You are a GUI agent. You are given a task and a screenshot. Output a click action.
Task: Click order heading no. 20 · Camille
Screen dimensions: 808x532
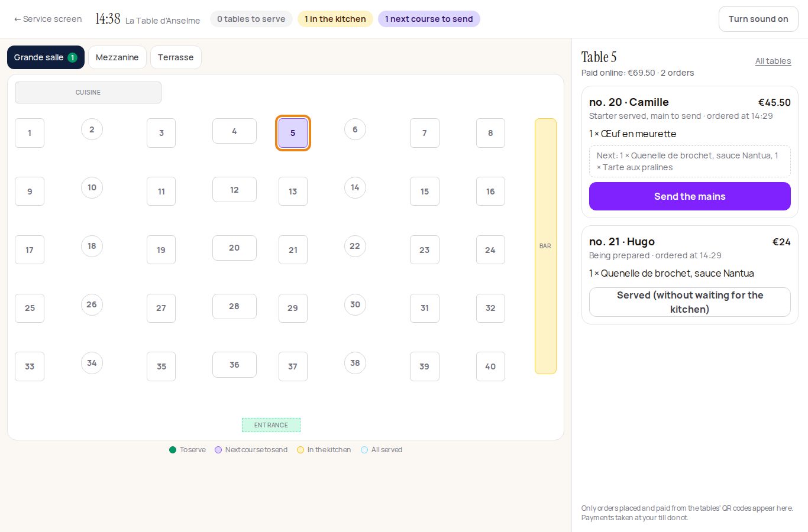(x=629, y=102)
